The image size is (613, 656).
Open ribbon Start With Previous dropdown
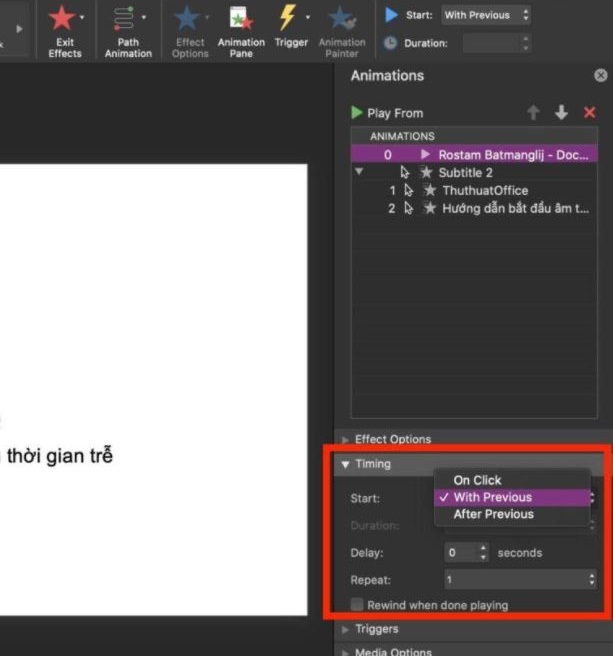coord(486,15)
